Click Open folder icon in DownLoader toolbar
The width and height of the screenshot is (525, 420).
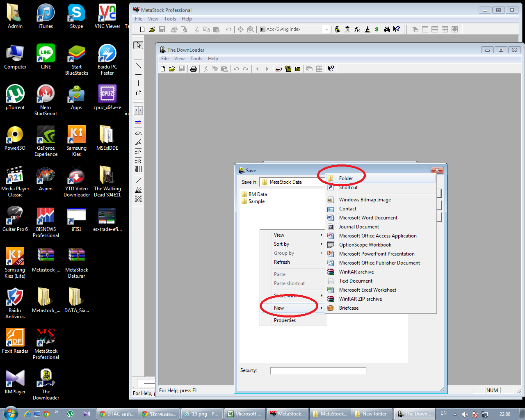coord(172,68)
